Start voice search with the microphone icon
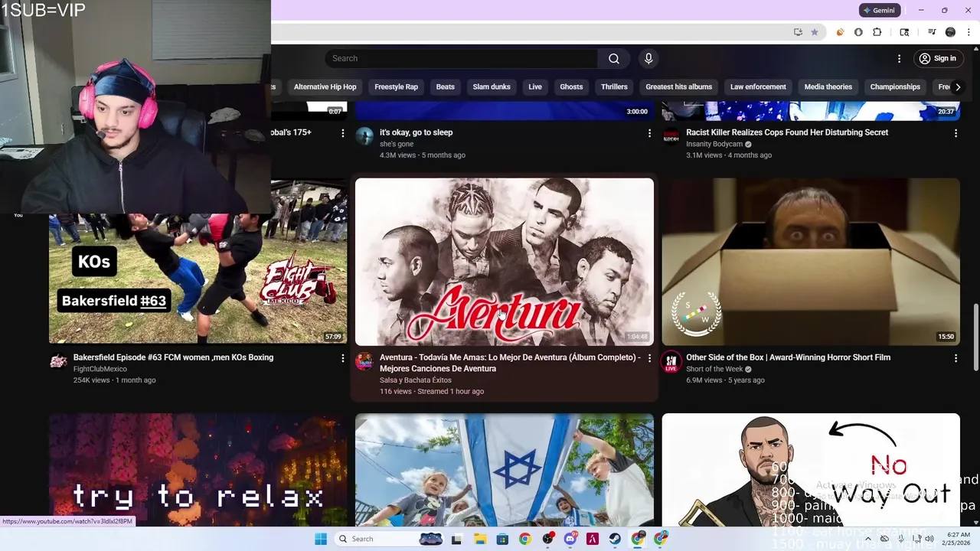 (x=648, y=59)
